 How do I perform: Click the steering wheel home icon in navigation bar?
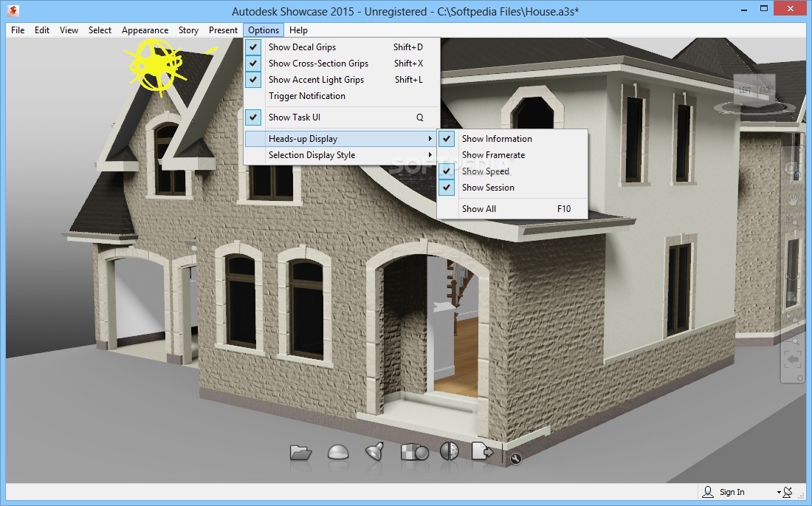(x=792, y=170)
